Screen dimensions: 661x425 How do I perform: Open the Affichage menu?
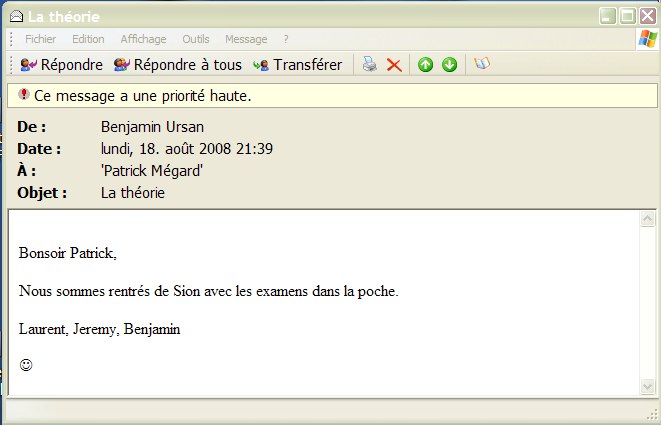click(x=143, y=39)
